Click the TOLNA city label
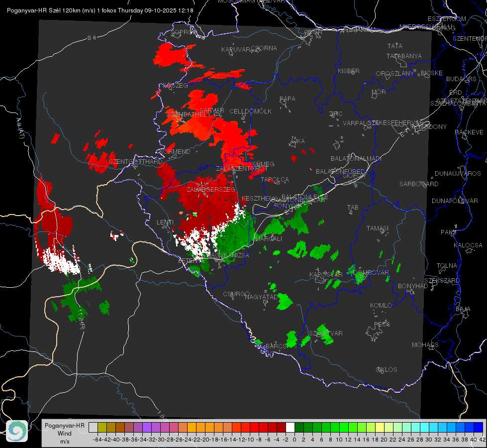This screenshot has width=487, height=448. (447, 266)
